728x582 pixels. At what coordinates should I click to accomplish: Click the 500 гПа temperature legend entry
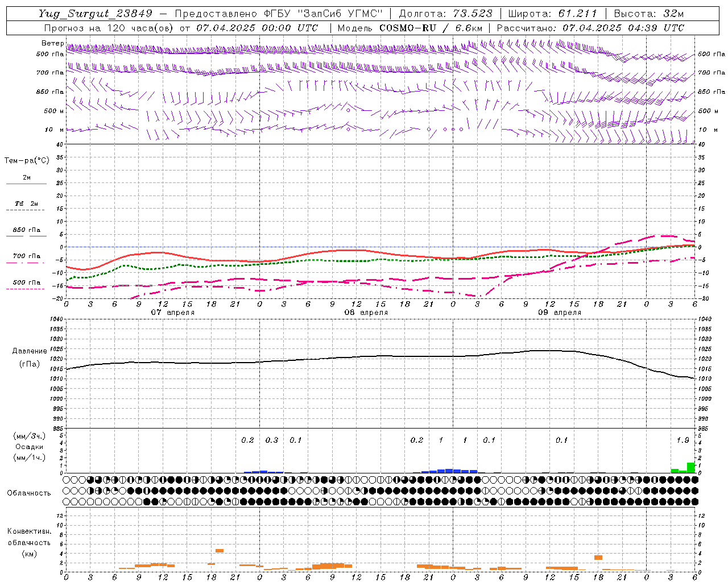[27, 282]
